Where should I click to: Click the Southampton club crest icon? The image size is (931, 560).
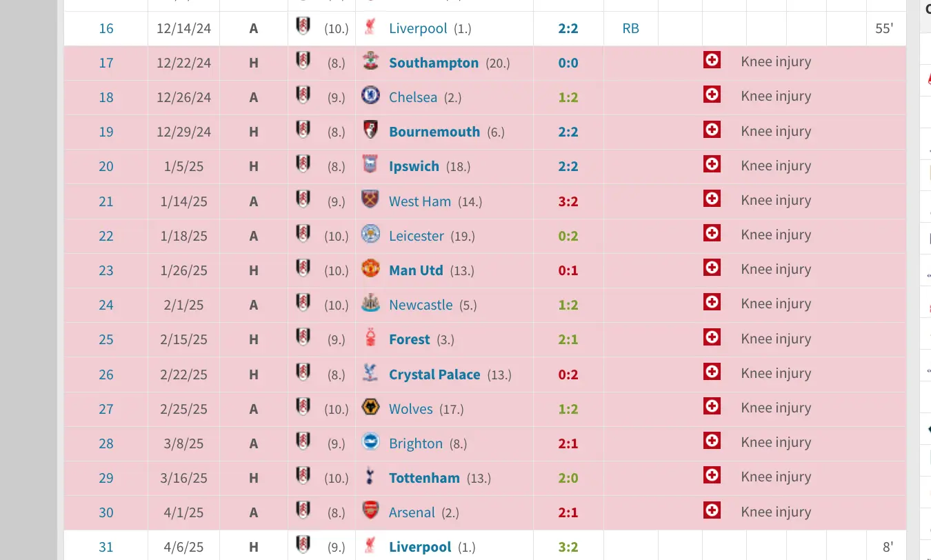click(370, 61)
